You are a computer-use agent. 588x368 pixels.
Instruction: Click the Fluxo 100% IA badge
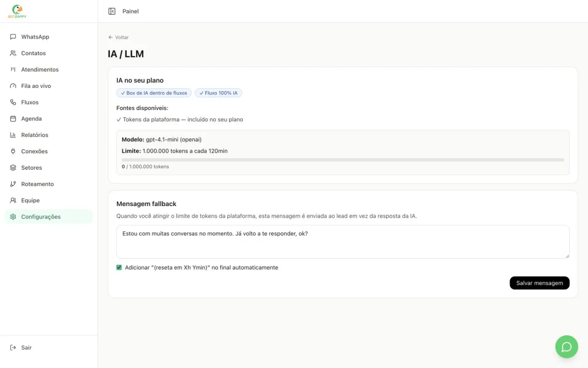pos(218,93)
